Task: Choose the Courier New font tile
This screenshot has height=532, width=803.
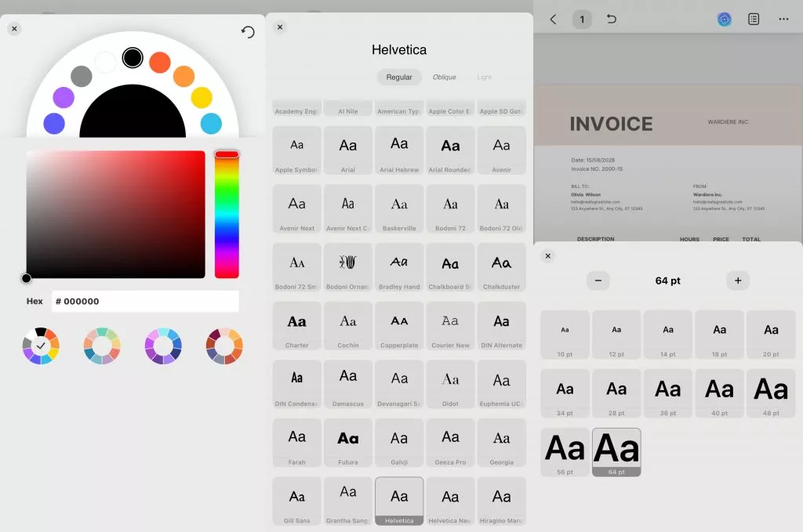Action: (x=451, y=326)
